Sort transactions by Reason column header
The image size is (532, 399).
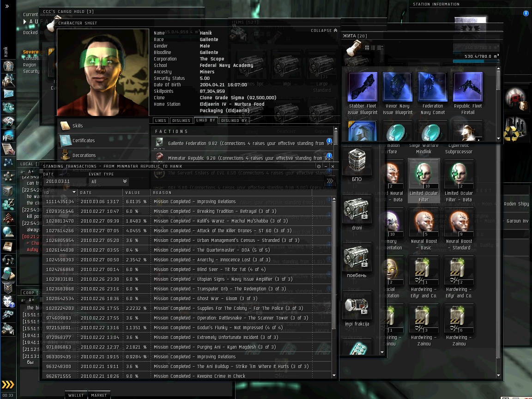tap(231, 193)
